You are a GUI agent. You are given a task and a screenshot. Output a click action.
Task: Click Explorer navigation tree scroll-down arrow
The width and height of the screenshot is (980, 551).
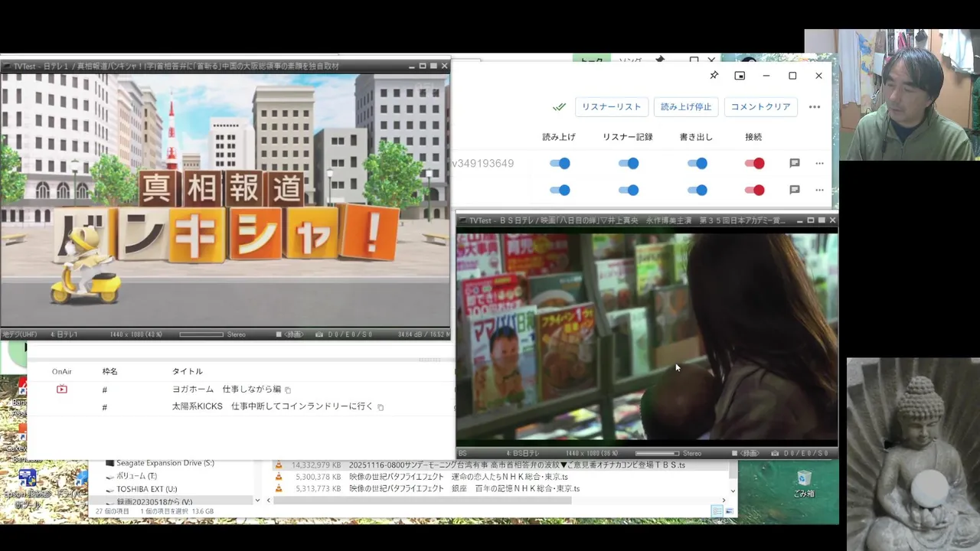click(257, 500)
